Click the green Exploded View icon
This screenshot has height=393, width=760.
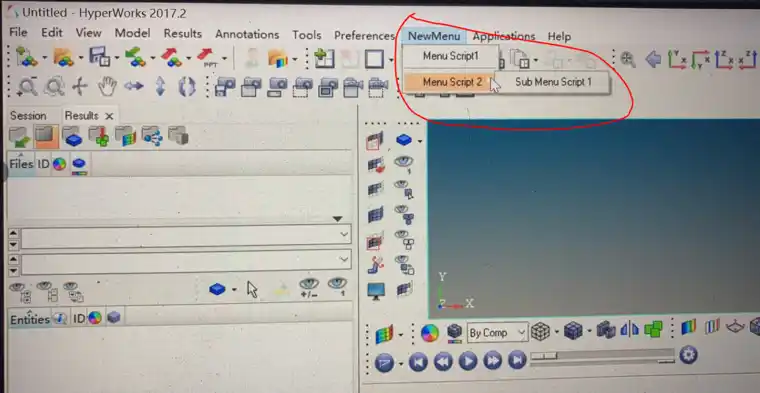(653, 329)
